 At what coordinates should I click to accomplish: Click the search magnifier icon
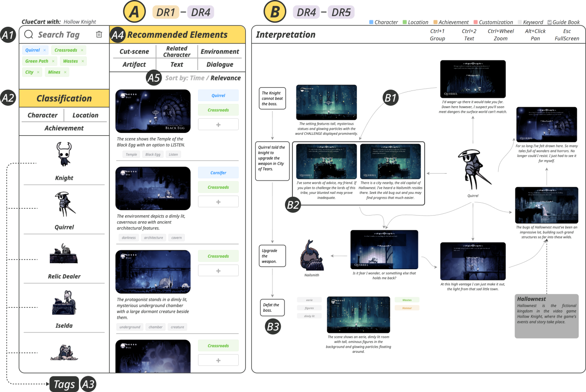coord(29,35)
